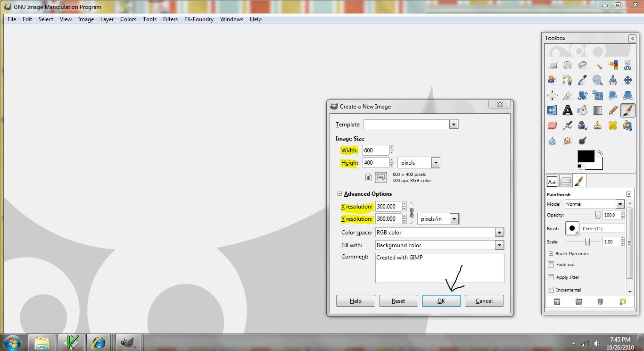Image resolution: width=644 pixels, height=351 pixels.
Task: Click the Scale slider handle
Action: [x=587, y=242]
